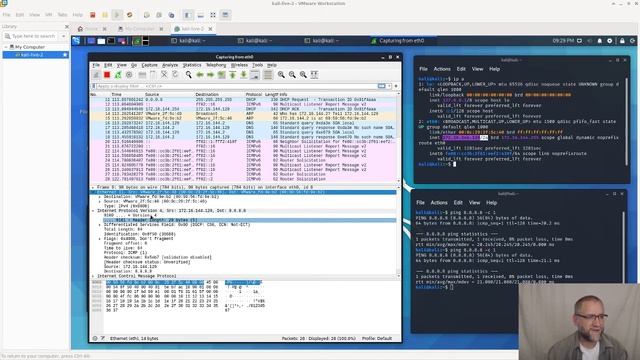Open the Wireshark Analyze menu
Image resolution: width=640 pixels, height=360 pixels.
[x=170, y=65]
